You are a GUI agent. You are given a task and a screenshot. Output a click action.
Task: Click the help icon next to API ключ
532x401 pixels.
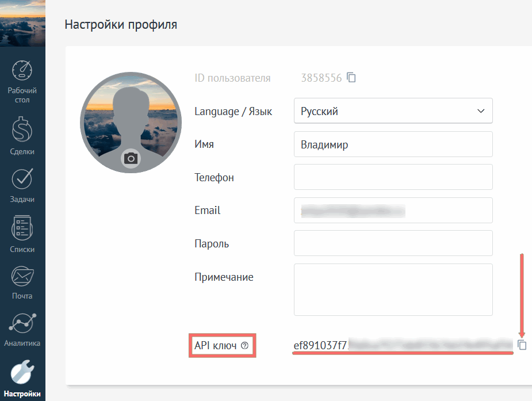(246, 346)
